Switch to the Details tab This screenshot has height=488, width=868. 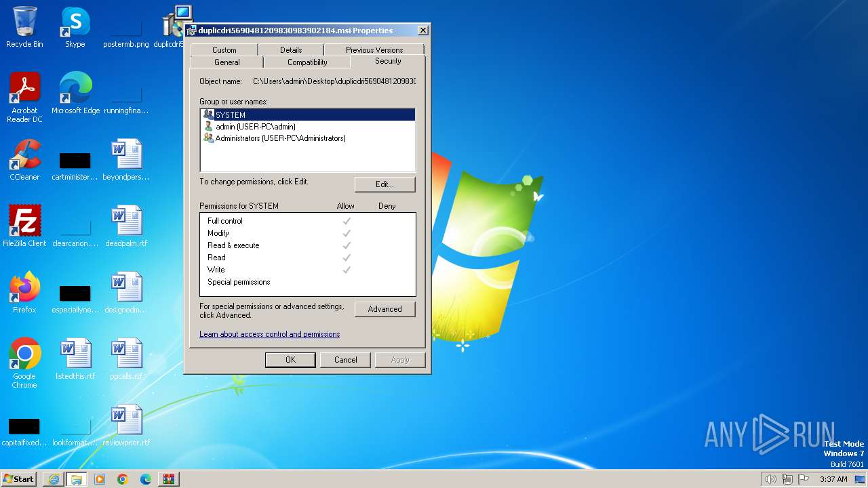291,50
